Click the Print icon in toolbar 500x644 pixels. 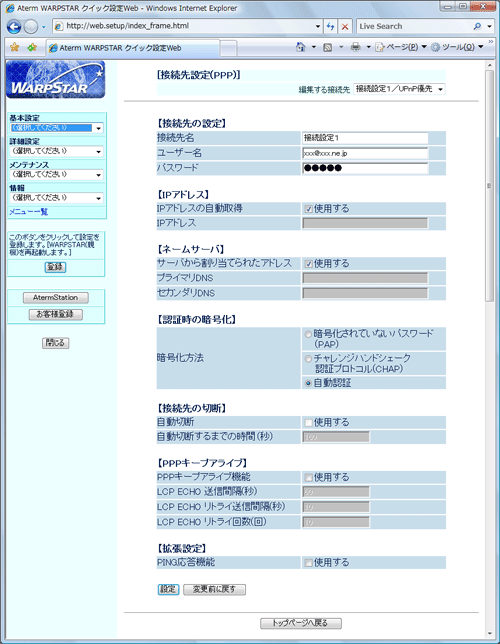[355, 47]
